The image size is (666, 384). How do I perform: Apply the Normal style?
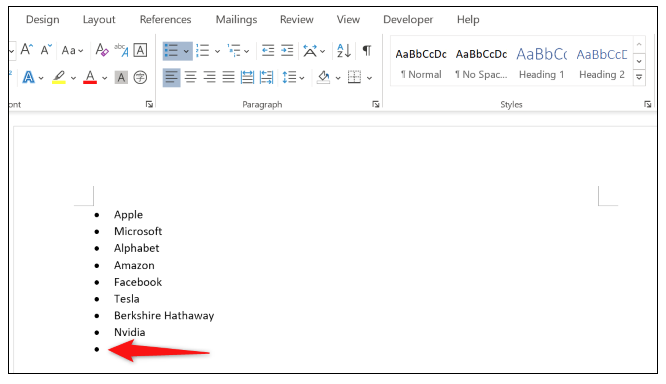[x=421, y=63]
